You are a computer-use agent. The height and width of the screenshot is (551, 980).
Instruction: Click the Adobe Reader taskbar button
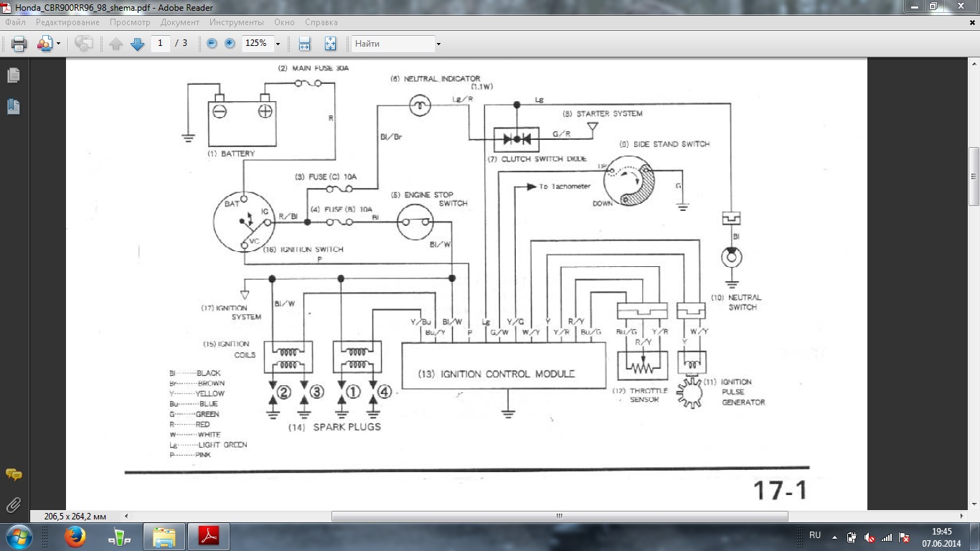tap(208, 537)
